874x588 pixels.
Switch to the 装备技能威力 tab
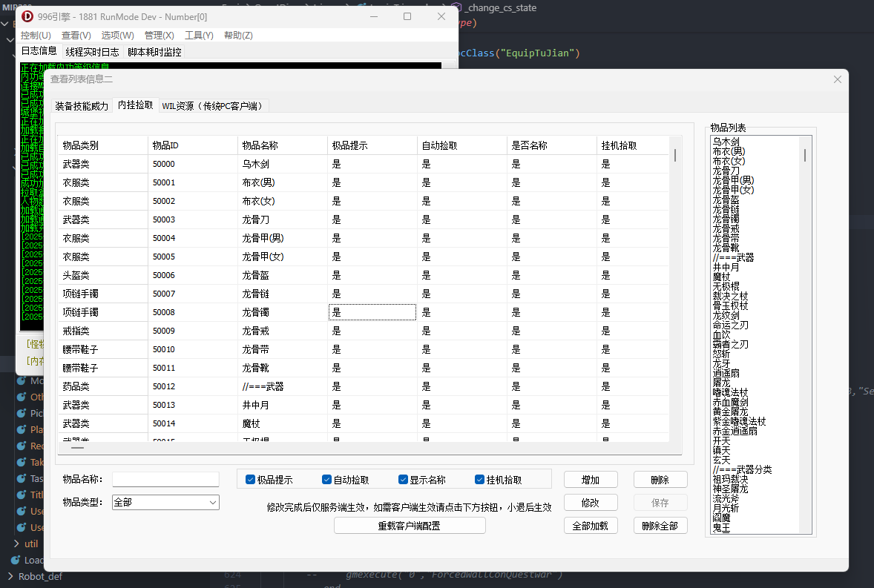point(82,106)
